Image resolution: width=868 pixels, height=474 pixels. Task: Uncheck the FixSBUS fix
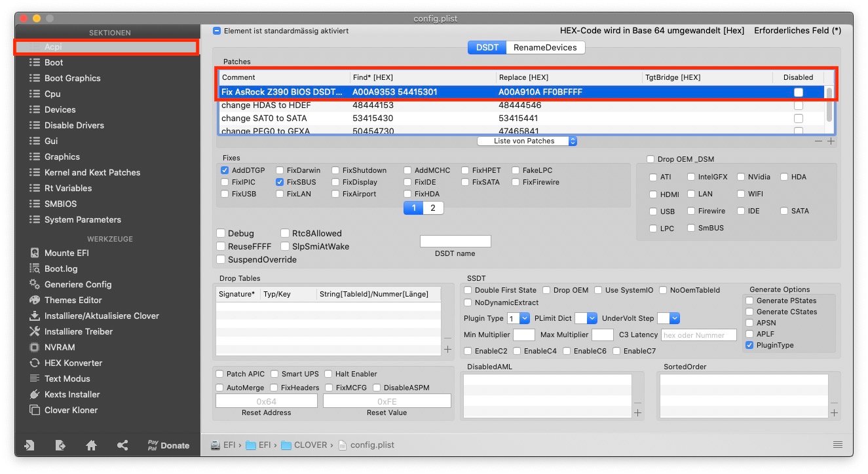pos(280,182)
